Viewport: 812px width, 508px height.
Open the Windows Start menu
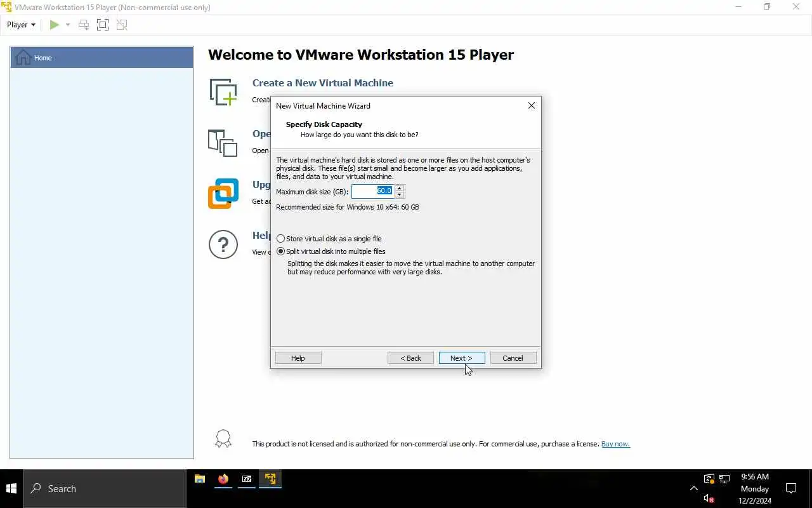[x=11, y=488]
